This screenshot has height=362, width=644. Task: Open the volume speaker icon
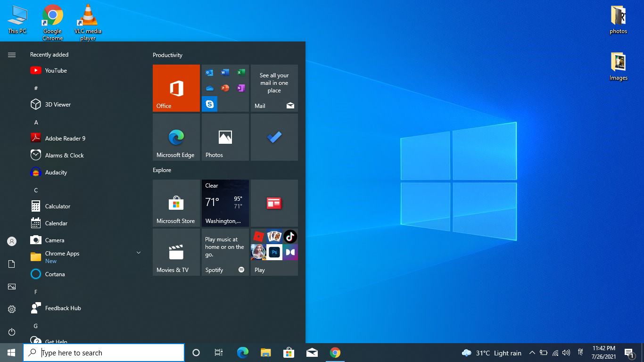(566, 353)
